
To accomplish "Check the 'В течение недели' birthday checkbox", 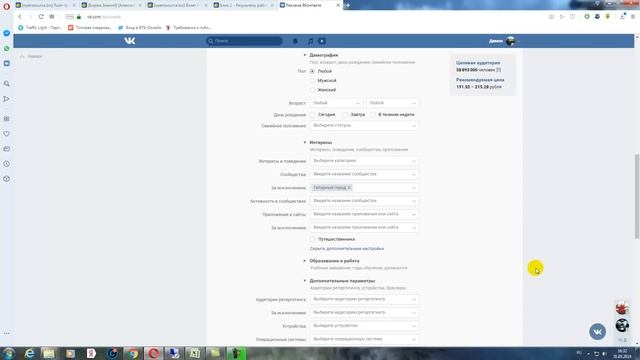I will click(373, 115).
